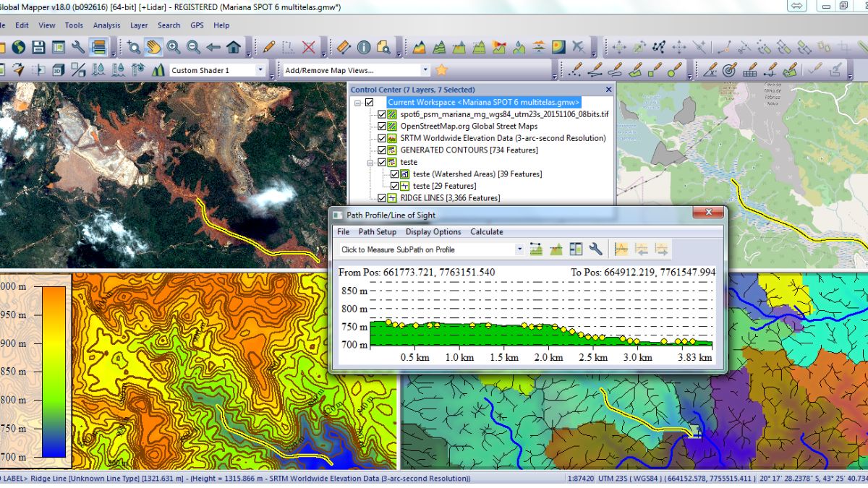Open the Calculate menu in Path Profile
This screenshot has width=868, height=488.
[487, 231]
